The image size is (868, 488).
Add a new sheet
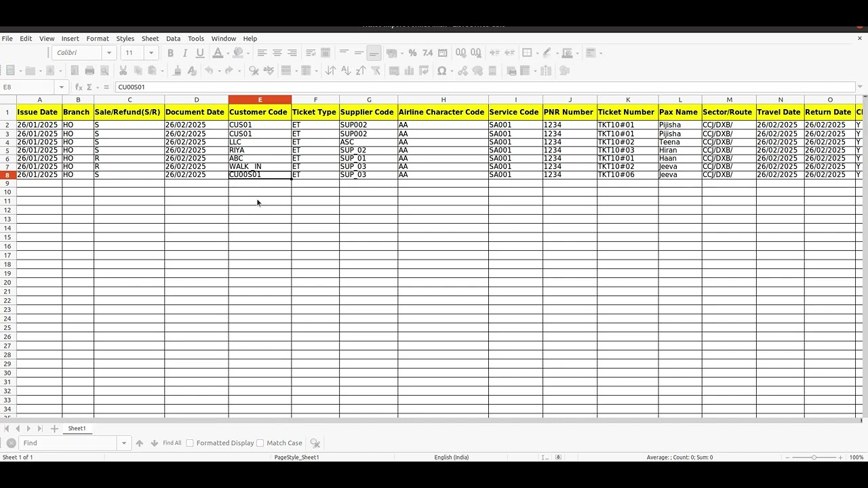tap(54, 429)
